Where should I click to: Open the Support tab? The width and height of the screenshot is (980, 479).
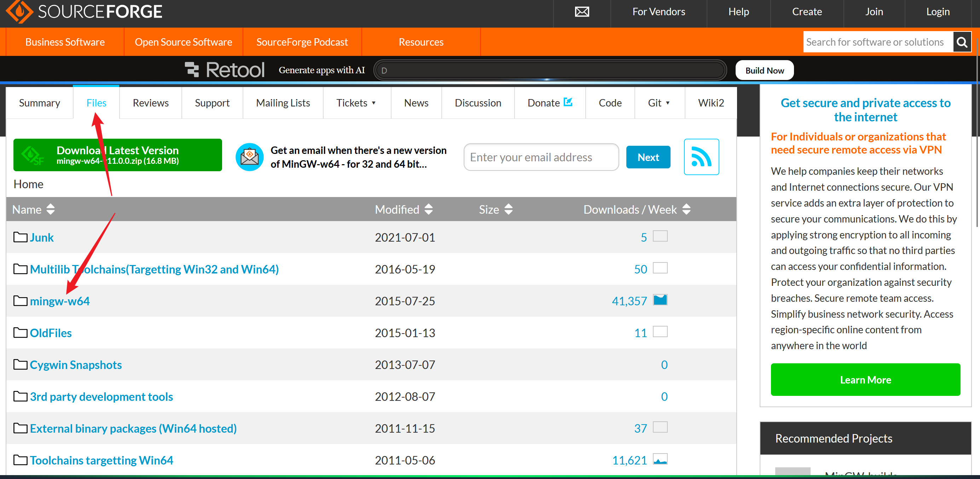click(212, 103)
